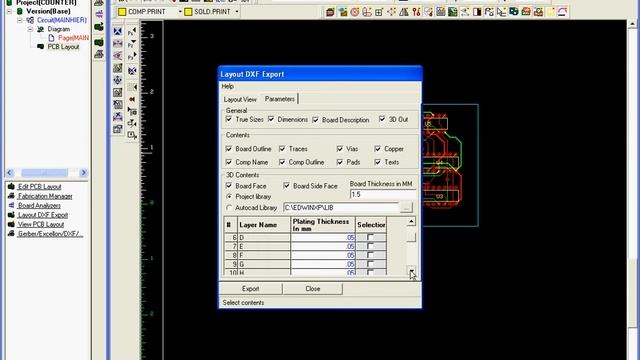The width and height of the screenshot is (640, 360).
Task: Uncheck the Dimensions checkbox
Action: click(271, 119)
